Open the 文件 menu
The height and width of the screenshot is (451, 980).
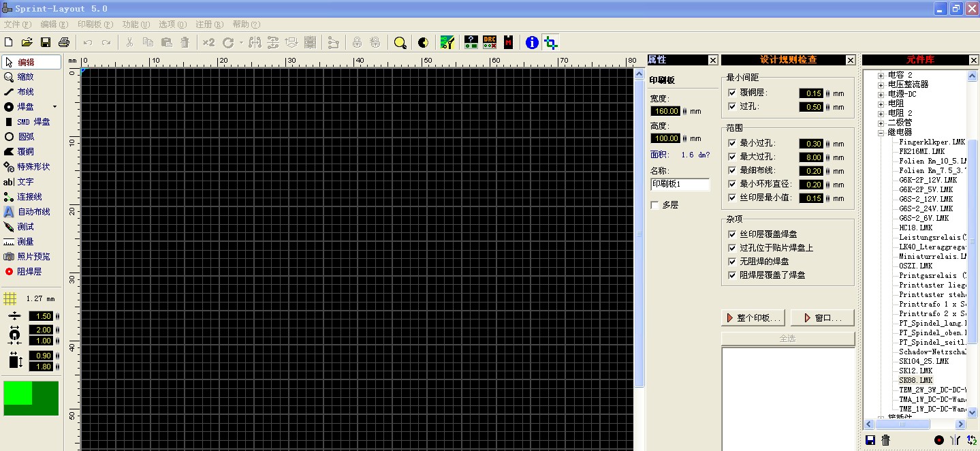pyautogui.click(x=17, y=24)
